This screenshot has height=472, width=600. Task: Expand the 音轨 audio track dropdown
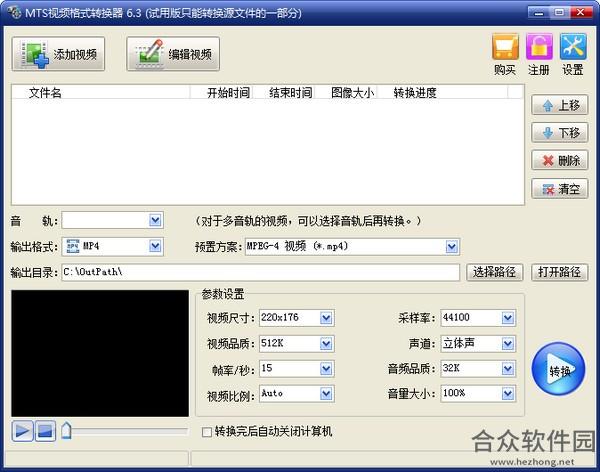[x=155, y=220]
